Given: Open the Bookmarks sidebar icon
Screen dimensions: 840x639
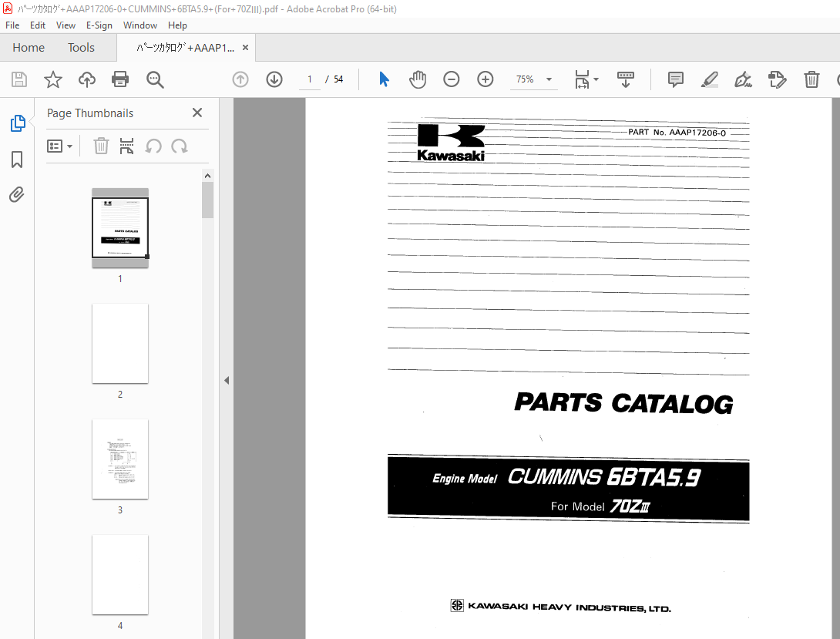Looking at the screenshot, I should [17, 159].
